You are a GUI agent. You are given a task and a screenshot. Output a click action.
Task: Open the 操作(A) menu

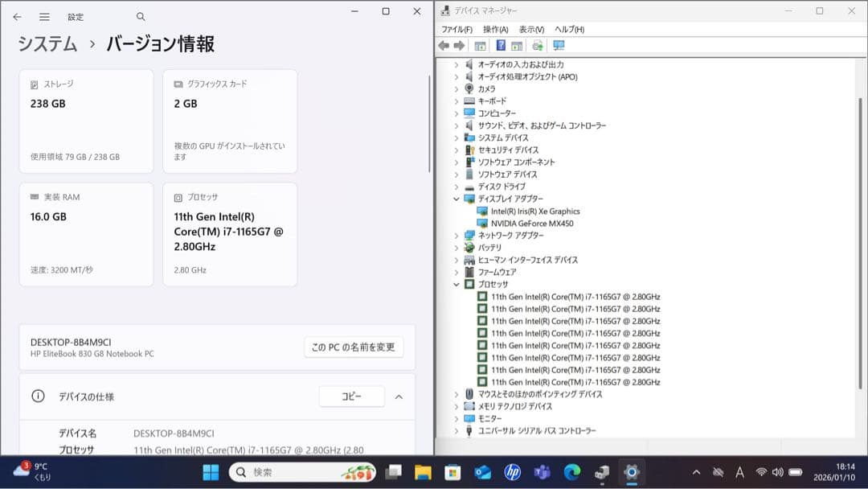coord(495,30)
